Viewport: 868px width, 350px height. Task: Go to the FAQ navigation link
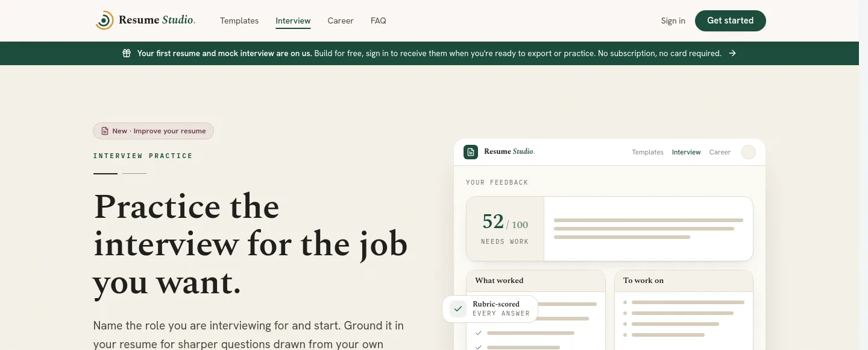[379, 21]
